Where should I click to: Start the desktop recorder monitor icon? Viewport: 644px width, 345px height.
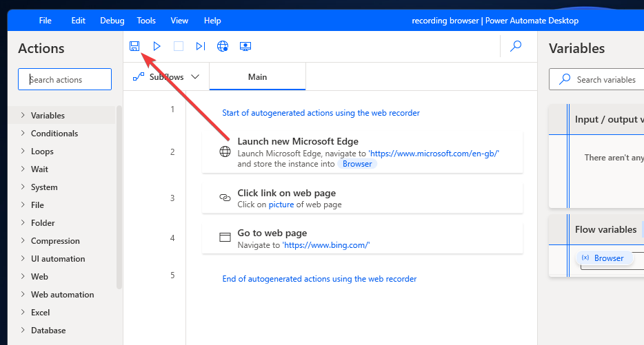245,46
